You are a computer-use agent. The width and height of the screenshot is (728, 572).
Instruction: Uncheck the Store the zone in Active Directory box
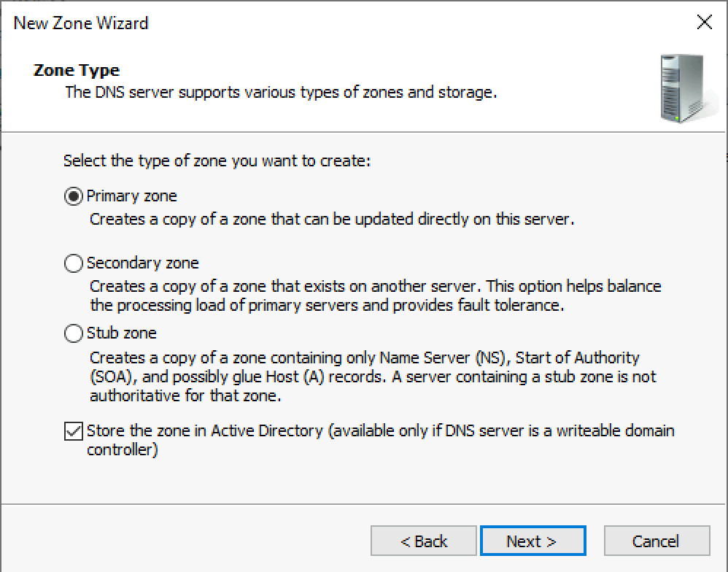(x=74, y=431)
